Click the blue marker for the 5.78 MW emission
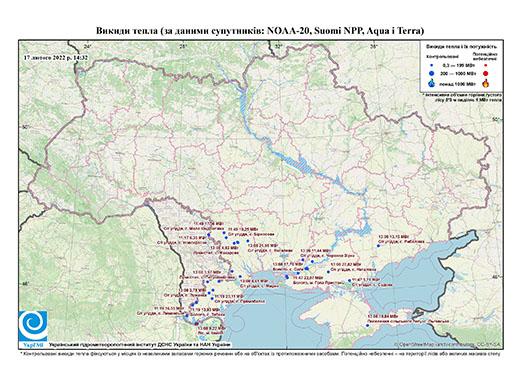Viewport: 520px width, 368px height. coord(350,280)
